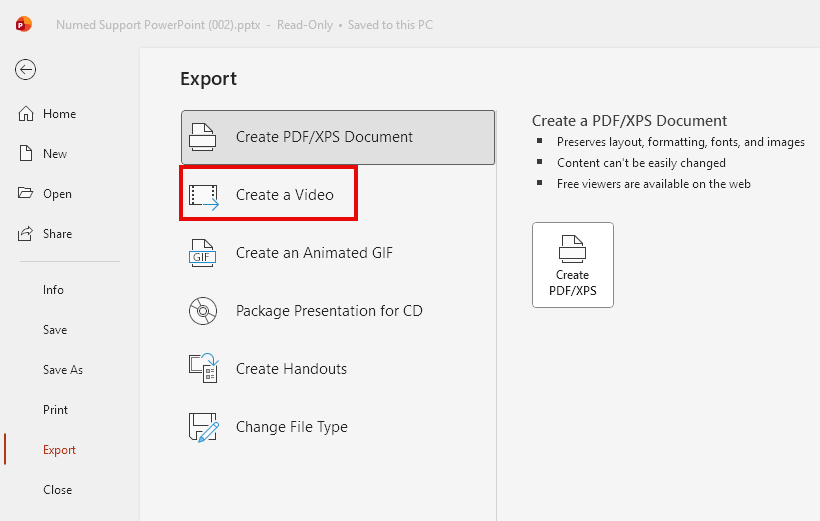
Task: Click the Animated GIF icon
Action: [203, 253]
